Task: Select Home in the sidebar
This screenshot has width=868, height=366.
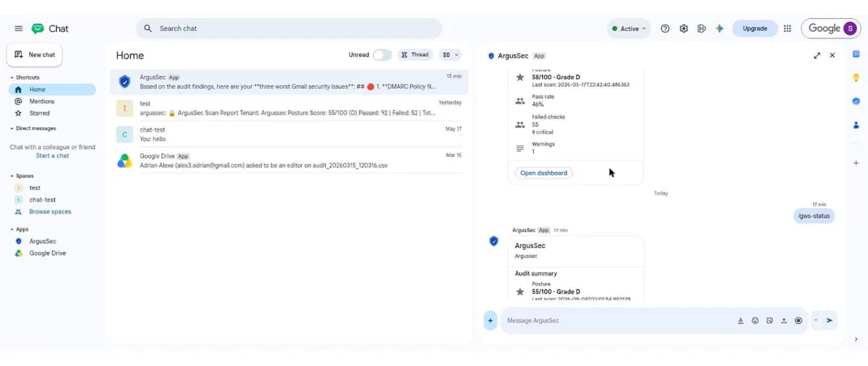Action: tap(52, 90)
